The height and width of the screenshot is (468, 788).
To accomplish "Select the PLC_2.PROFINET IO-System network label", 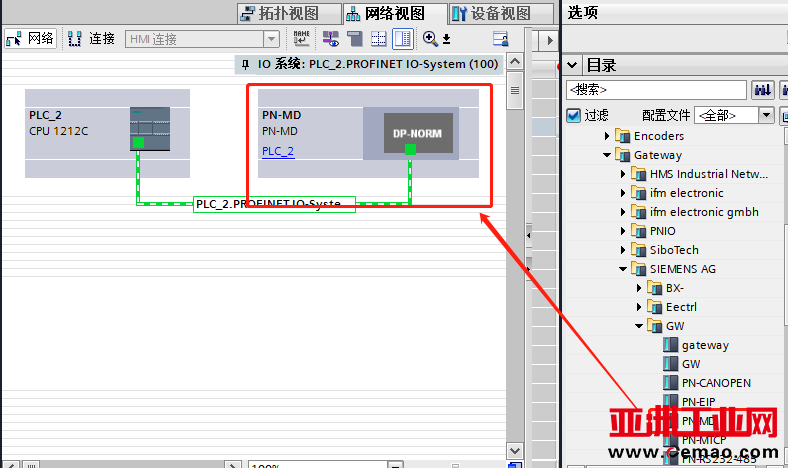I will (274, 204).
